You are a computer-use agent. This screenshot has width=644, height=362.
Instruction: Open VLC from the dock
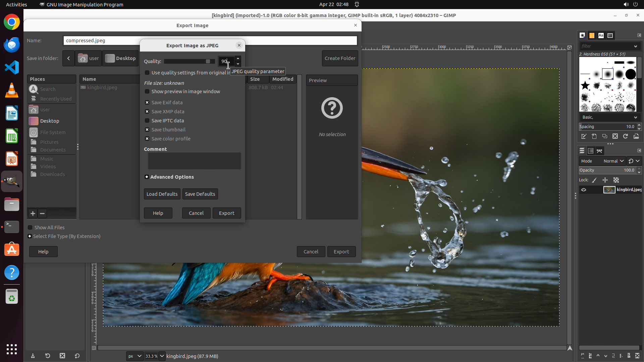12,90
